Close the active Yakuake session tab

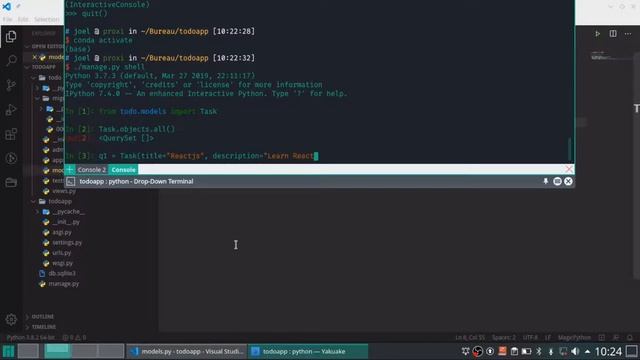coord(569,169)
